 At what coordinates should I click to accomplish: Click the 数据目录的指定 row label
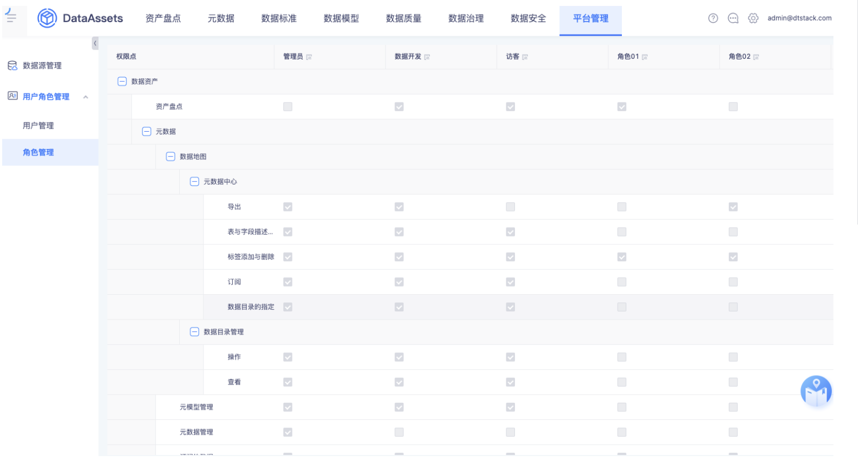(251, 307)
